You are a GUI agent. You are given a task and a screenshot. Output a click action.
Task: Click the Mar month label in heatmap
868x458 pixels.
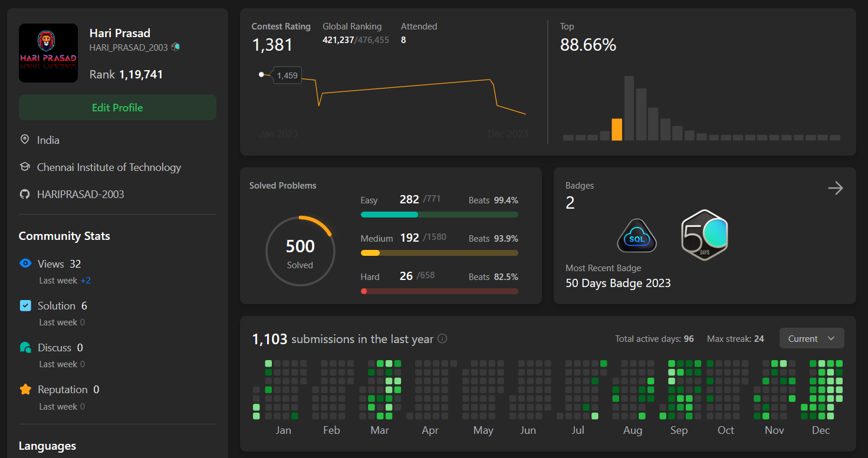(380, 430)
